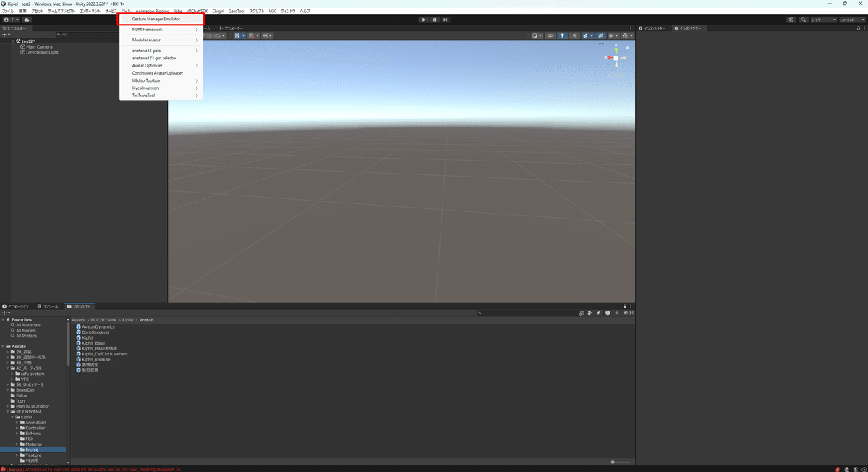The height and width of the screenshot is (472, 868).
Task: Enable the effects toggle in Scene toolbar
Action: click(x=584, y=35)
